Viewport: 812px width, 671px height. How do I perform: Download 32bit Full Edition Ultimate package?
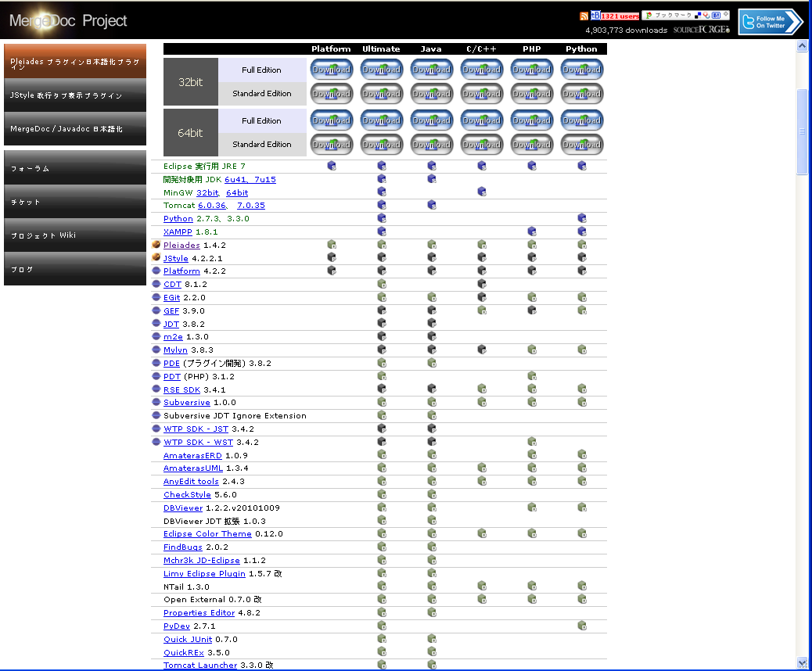pos(381,70)
